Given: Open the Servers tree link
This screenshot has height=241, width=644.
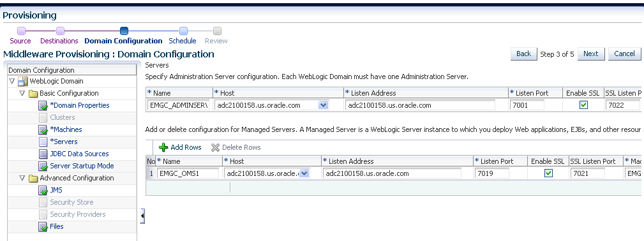Looking at the screenshot, I should point(64,142).
